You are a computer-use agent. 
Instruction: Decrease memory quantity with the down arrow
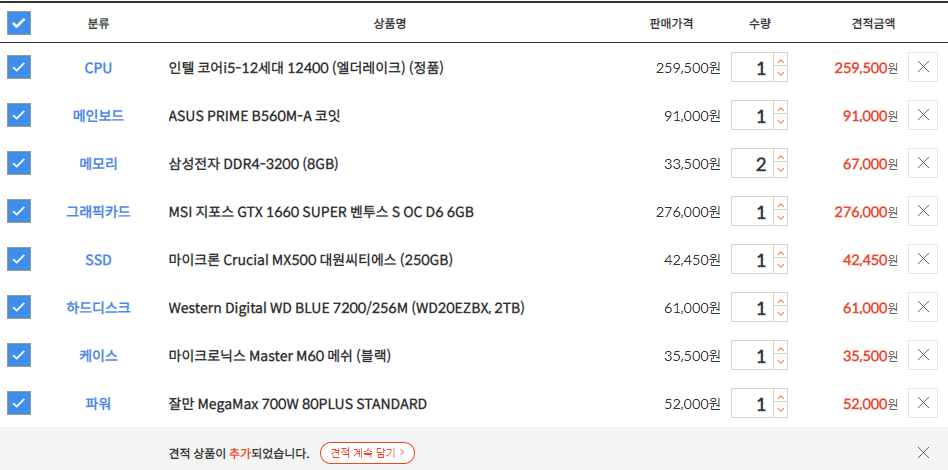pyautogui.click(x=781, y=170)
